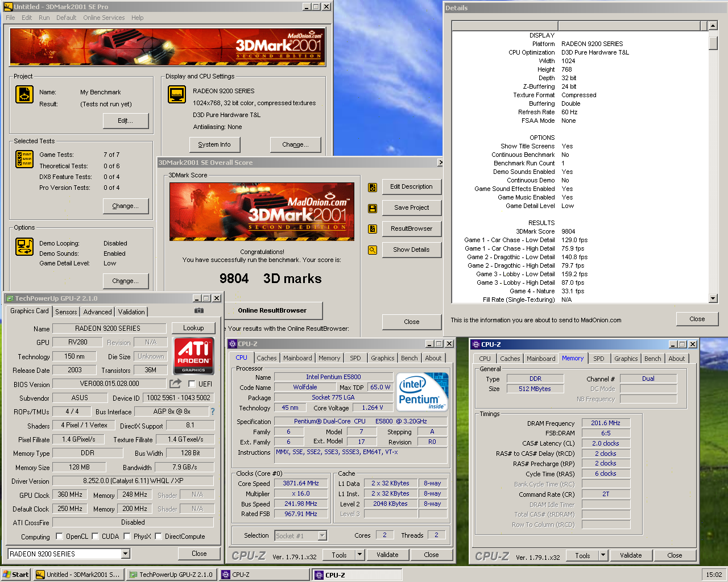Open the Help menu in 3DMark2001
The image size is (728, 582).
coord(137,18)
